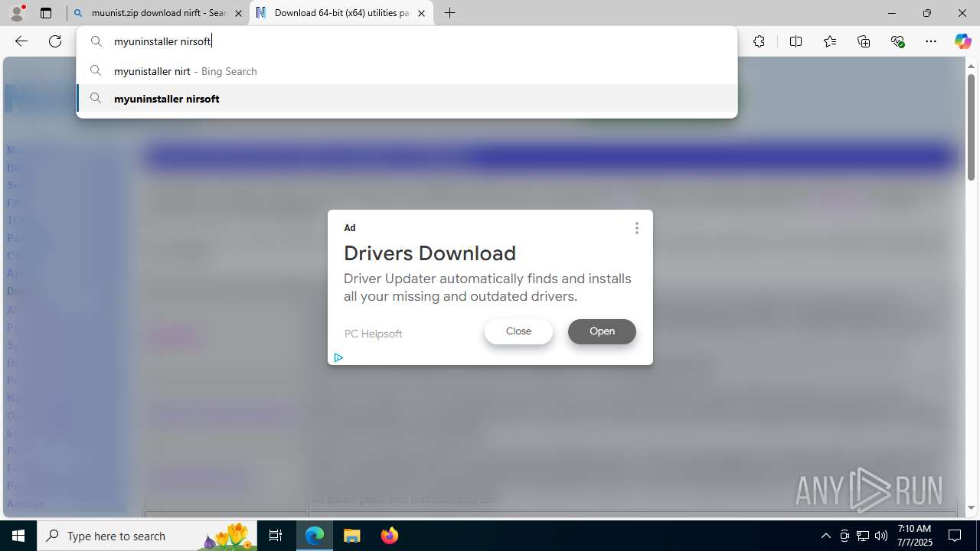Viewport: 980px width, 551px height.
Task: Click the AdChoices triangle icon
Action: click(x=338, y=357)
